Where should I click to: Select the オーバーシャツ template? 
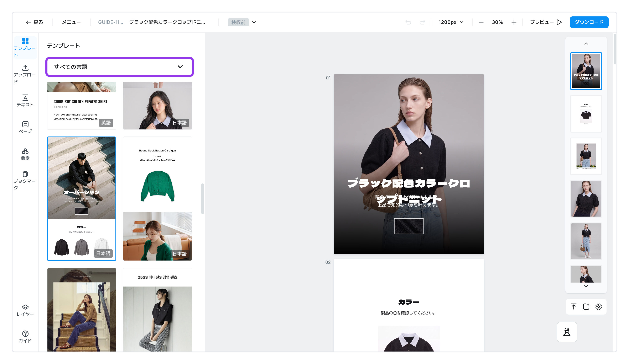pos(82,198)
